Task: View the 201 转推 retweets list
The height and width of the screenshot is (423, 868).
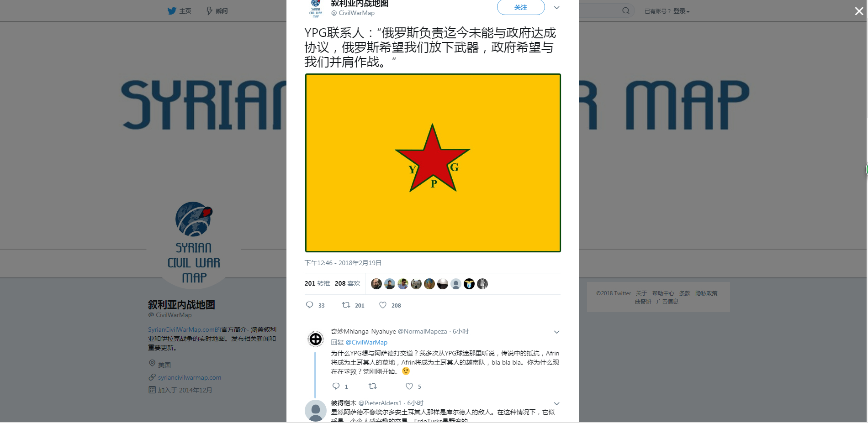Action: pos(317,283)
